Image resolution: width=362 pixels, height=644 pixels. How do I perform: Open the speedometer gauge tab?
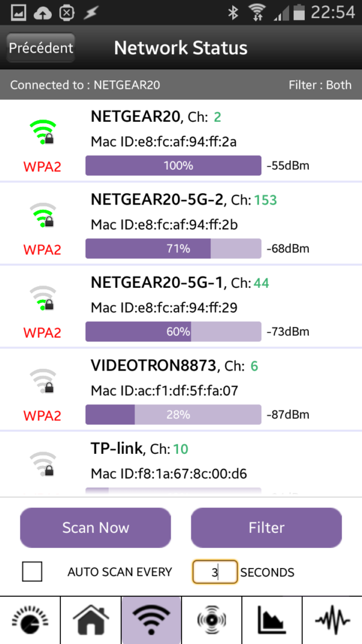click(30, 619)
